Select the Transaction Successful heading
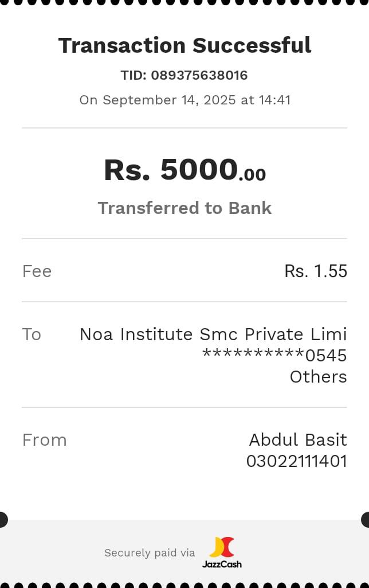This screenshot has width=369, height=588. pos(185,45)
